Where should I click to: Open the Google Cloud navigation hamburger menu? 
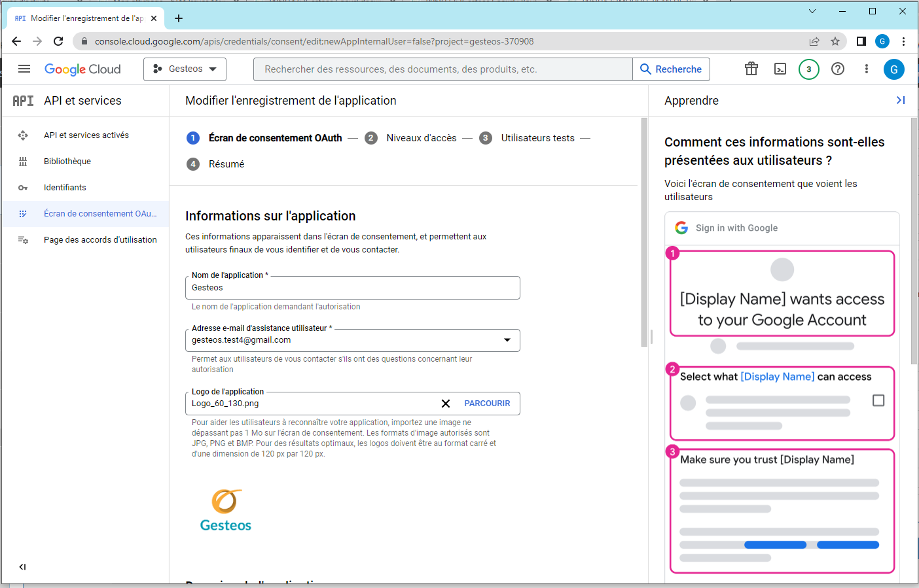(x=24, y=69)
